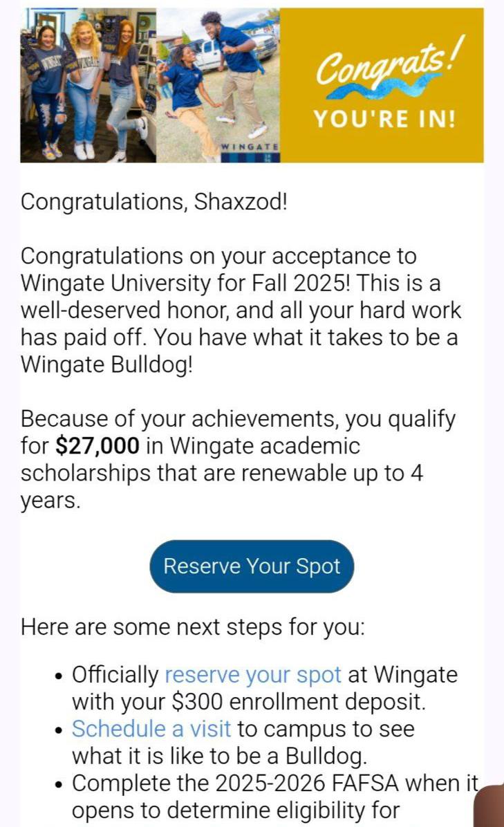This screenshot has width=504, height=827.
Task: Click the 'Here are some next steps' heading
Action: coord(192,627)
